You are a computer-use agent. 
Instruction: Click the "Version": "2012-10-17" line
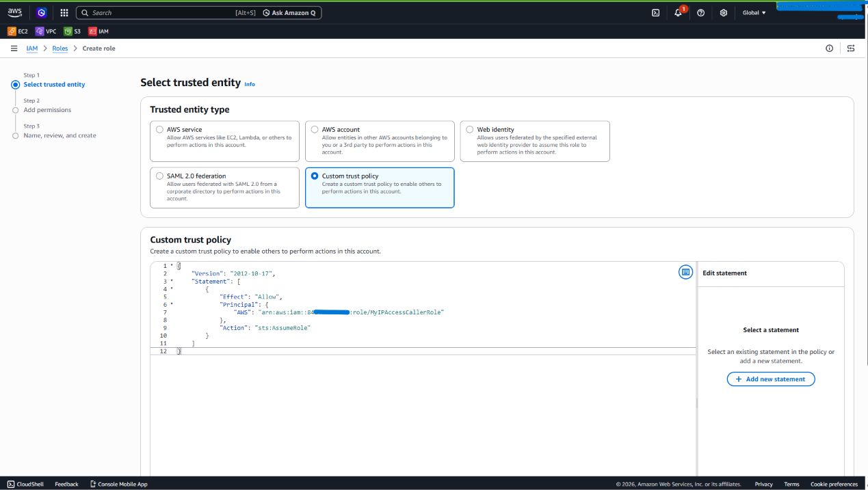tap(233, 273)
